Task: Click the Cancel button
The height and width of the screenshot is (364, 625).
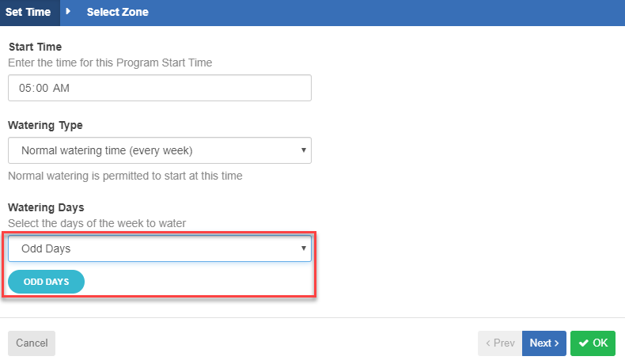Action: pyautogui.click(x=32, y=343)
